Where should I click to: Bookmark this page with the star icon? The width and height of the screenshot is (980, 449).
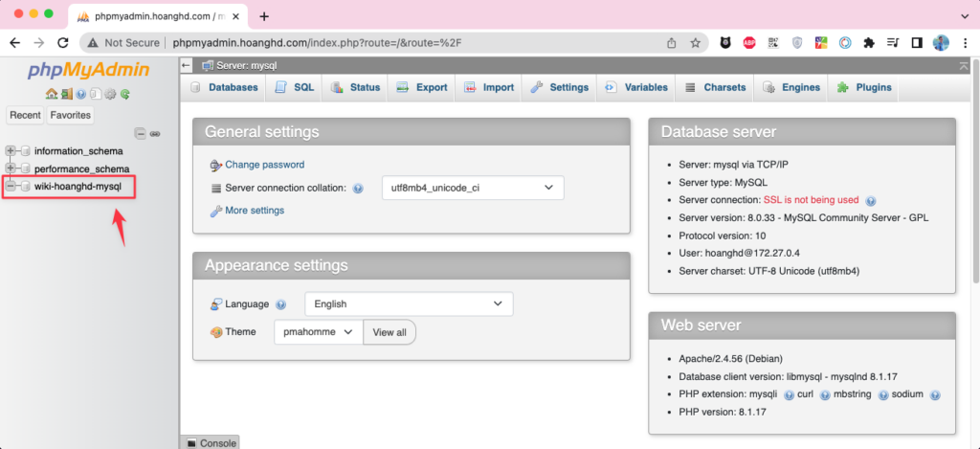695,42
